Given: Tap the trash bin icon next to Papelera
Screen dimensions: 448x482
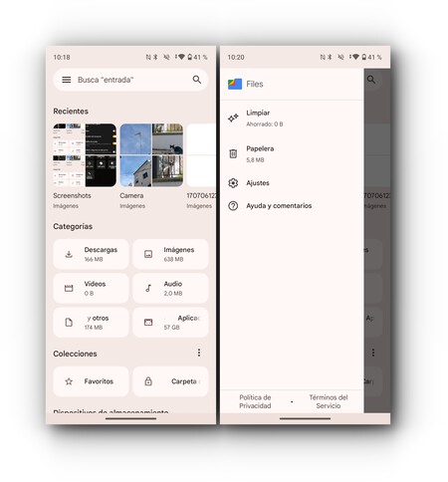Looking at the screenshot, I should 233,153.
